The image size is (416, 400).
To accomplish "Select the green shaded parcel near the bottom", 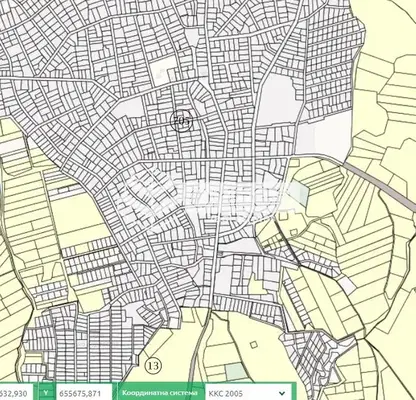I will tap(236, 372).
